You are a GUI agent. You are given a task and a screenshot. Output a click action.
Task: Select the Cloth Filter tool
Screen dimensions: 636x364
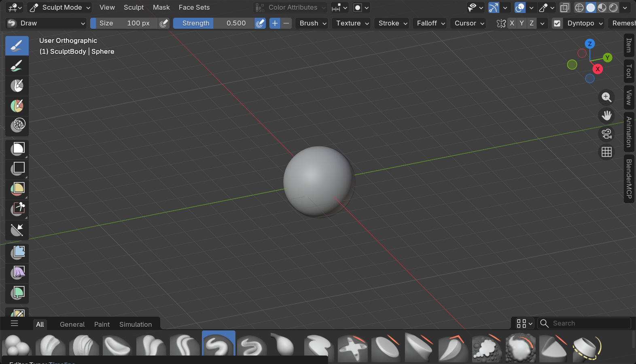click(x=17, y=273)
